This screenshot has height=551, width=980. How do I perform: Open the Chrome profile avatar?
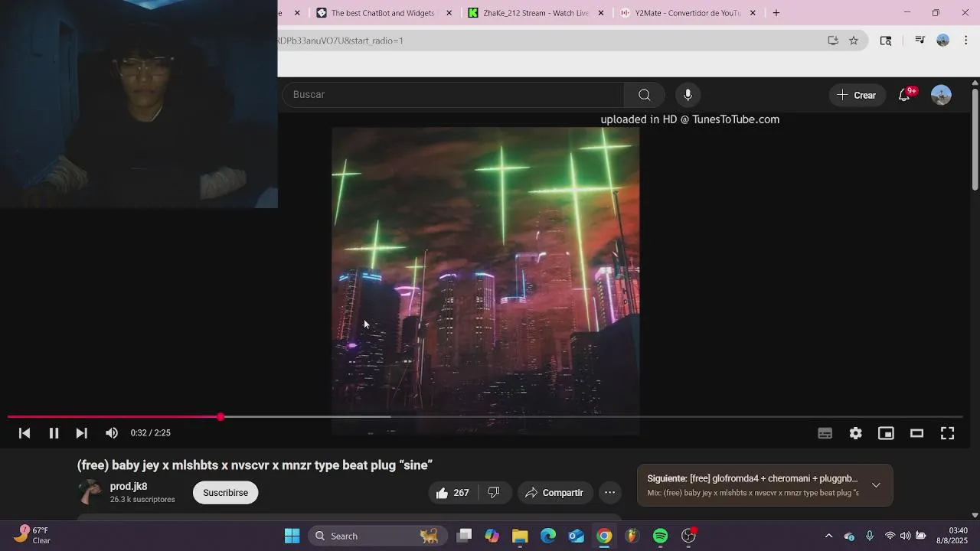(943, 41)
